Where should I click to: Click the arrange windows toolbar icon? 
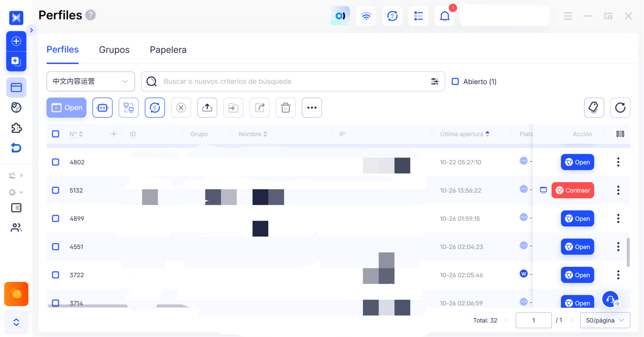pyautogui.click(x=129, y=108)
